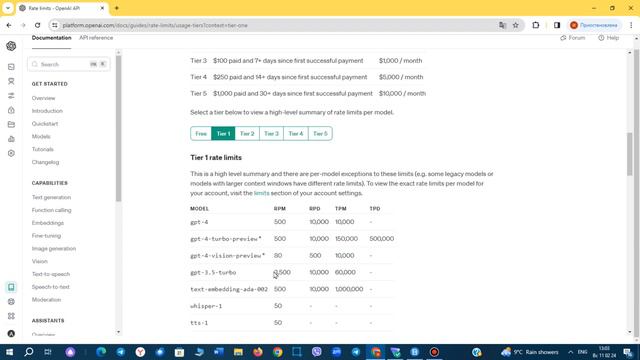The width and height of the screenshot is (640, 360).
Task: Open the Speech-to-text guide
Action: coord(51,287)
